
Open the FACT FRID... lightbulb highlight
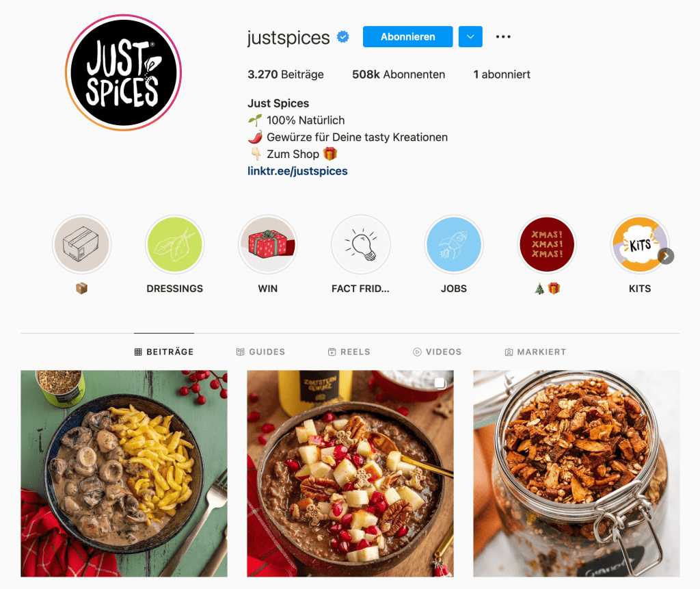[x=361, y=244]
